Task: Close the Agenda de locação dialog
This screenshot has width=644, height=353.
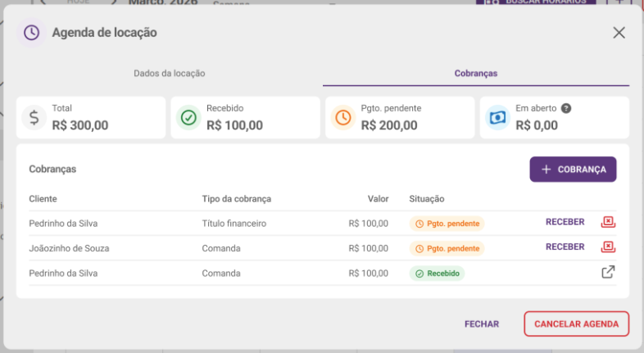Action: click(x=619, y=33)
